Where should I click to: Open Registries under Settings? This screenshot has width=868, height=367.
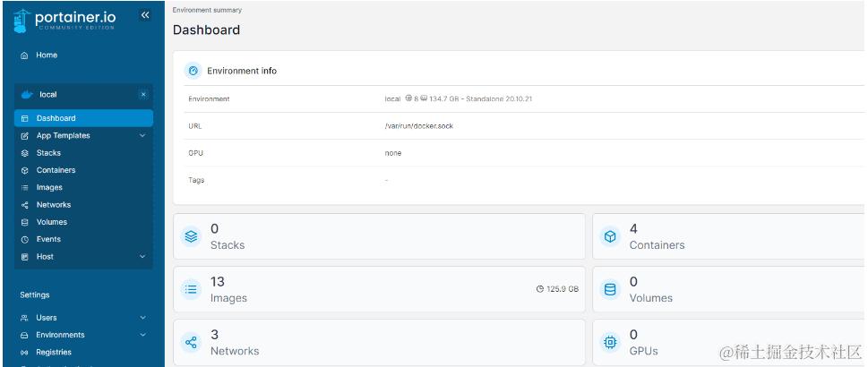pos(54,353)
